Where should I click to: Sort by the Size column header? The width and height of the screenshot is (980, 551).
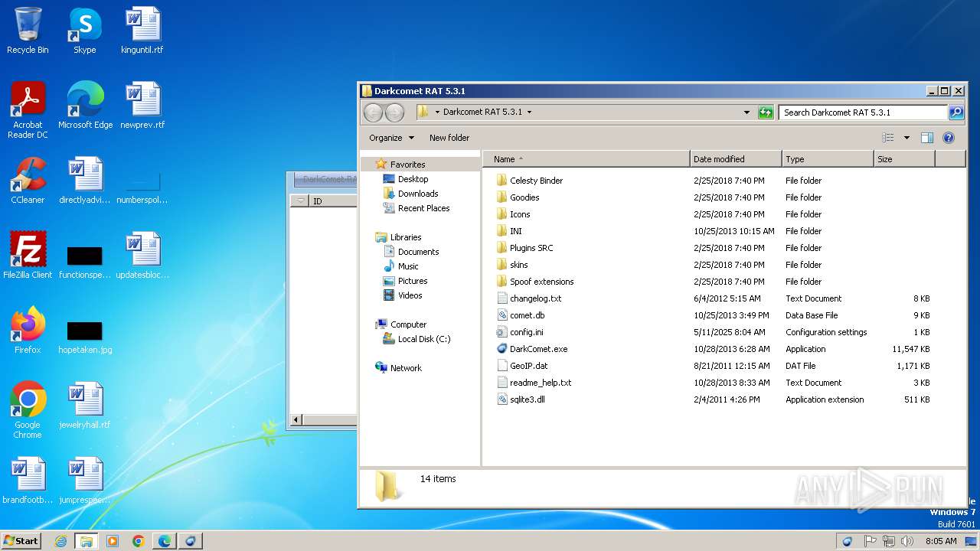click(x=904, y=159)
